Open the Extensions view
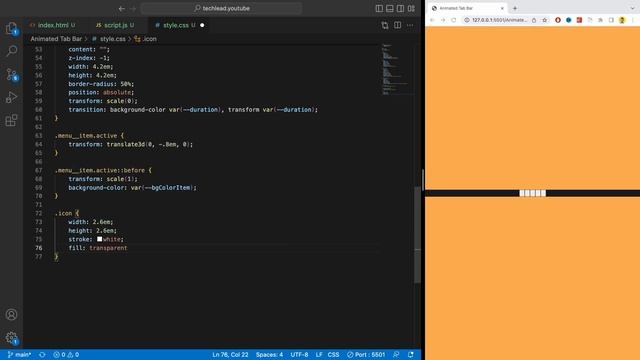This screenshot has width=640, height=360. click(x=11, y=120)
